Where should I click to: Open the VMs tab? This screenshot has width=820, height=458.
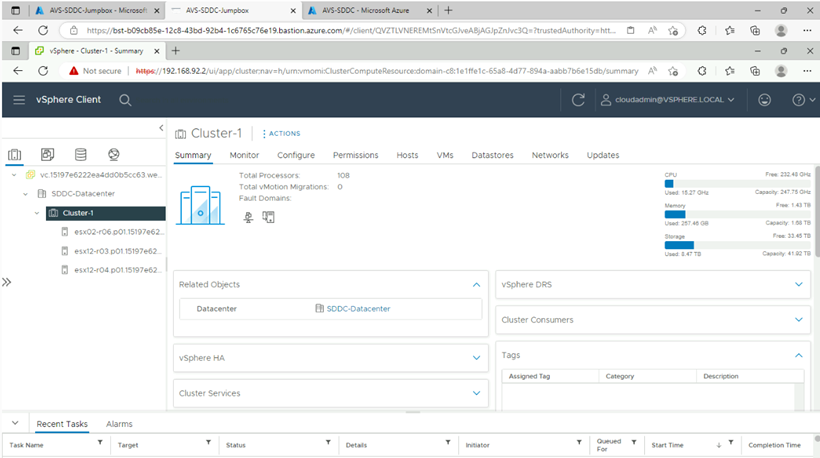pyautogui.click(x=445, y=155)
